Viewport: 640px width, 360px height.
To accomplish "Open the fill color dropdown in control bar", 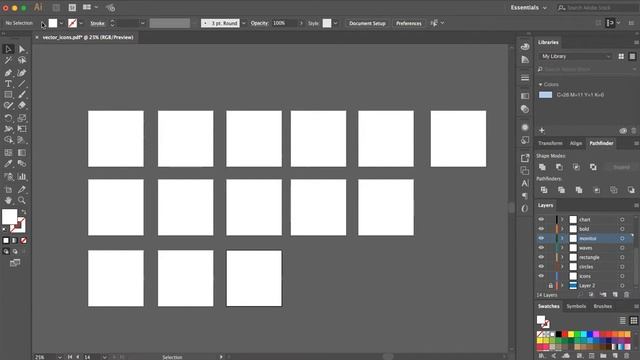I will [61, 23].
